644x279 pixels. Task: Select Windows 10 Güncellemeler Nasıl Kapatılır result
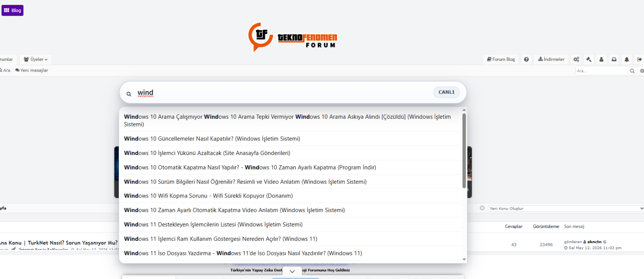[x=290, y=138]
